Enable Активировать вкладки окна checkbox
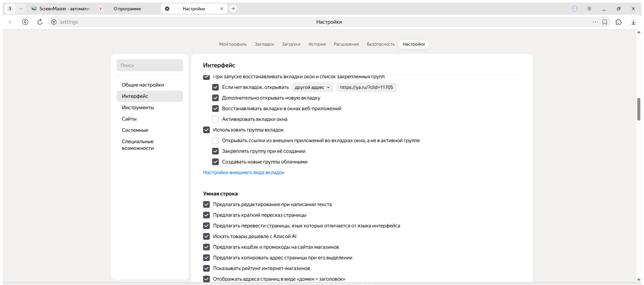This screenshot has width=644, height=285. click(x=215, y=119)
